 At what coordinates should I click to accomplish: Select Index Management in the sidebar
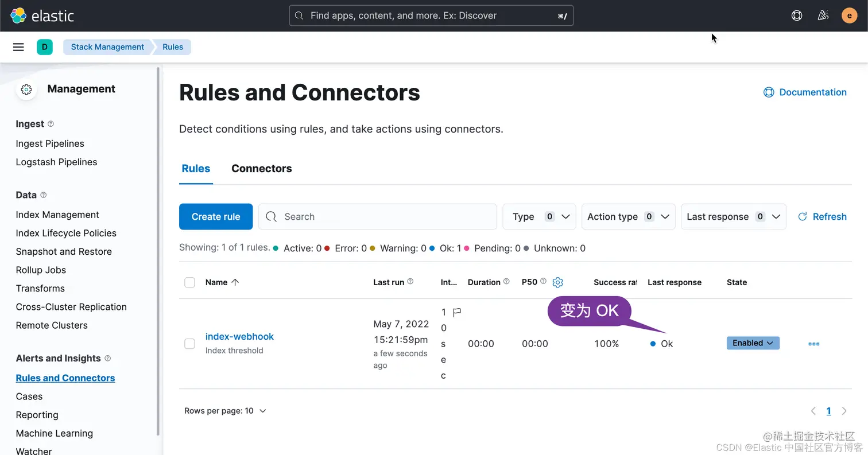(57, 215)
